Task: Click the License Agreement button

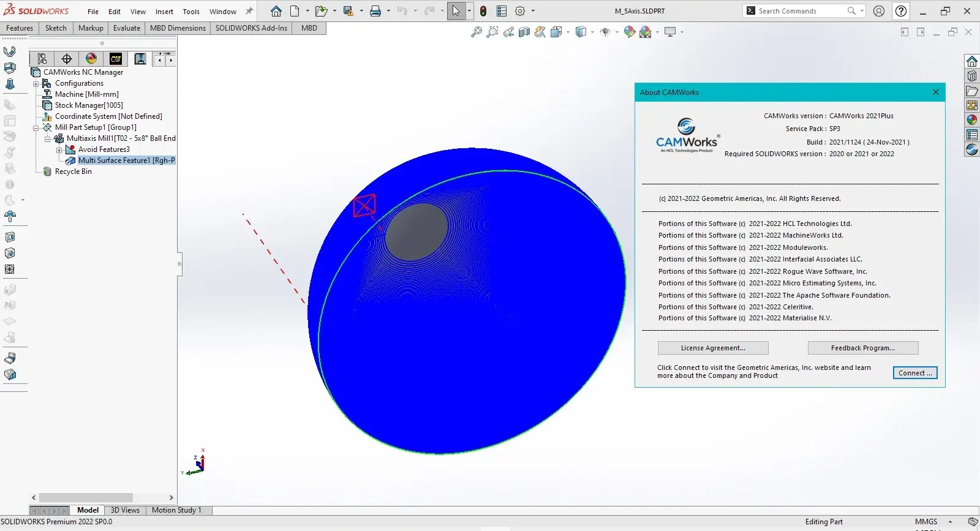Action: [x=713, y=348]
